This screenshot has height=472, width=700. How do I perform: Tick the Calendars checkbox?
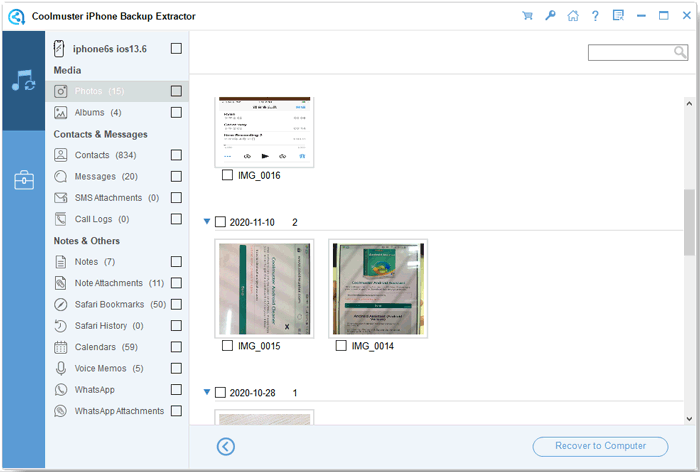click(x=176, y=347)
